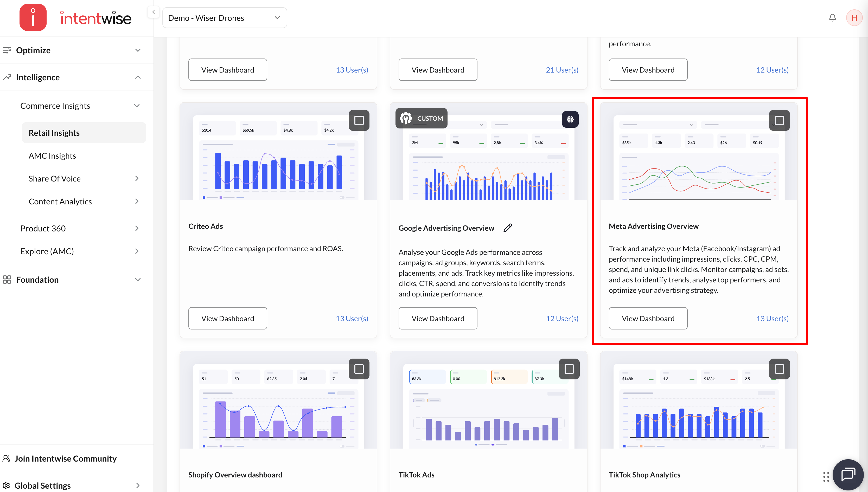Click the TikTok Shop Analytics chart thumbnail
This screenshot has height=492, width=868.
point(699,400)
